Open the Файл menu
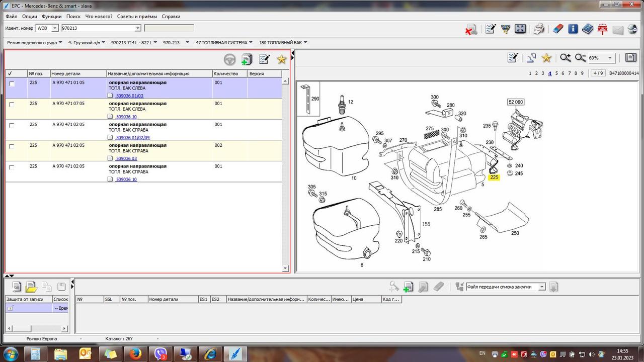Viewport: 644px width, 362px height. [x=12, y=17]
